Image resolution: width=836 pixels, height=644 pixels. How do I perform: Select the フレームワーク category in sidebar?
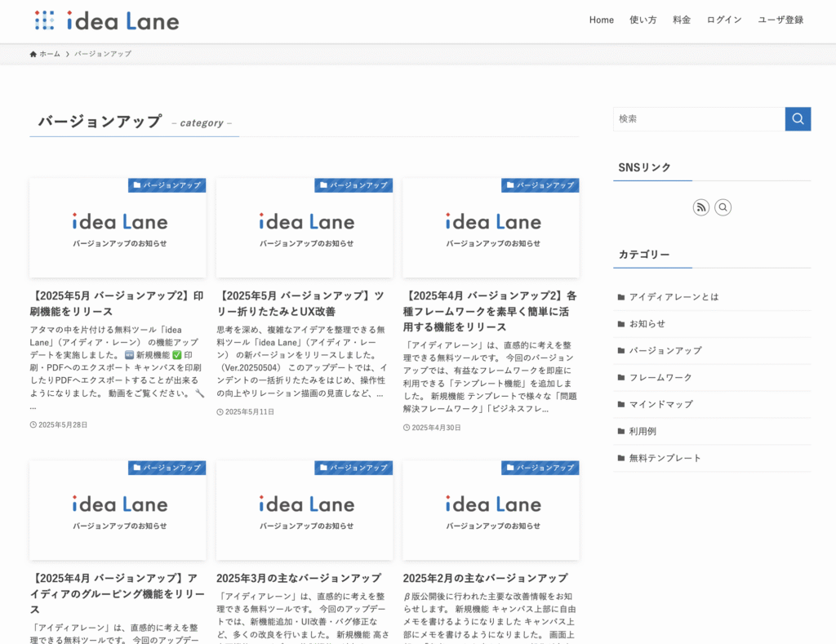click(x=660, y=378)
